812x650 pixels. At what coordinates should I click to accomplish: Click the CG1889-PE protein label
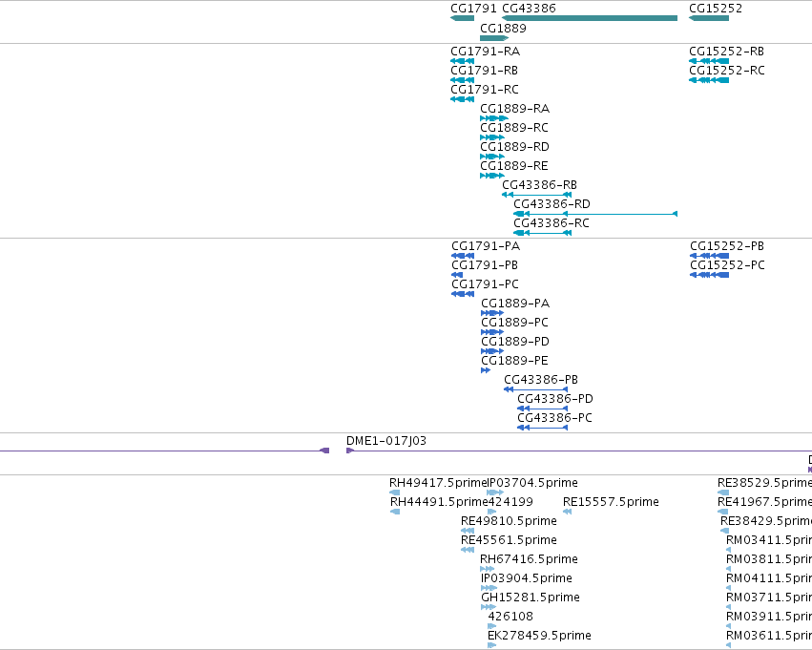click(514, 361)
